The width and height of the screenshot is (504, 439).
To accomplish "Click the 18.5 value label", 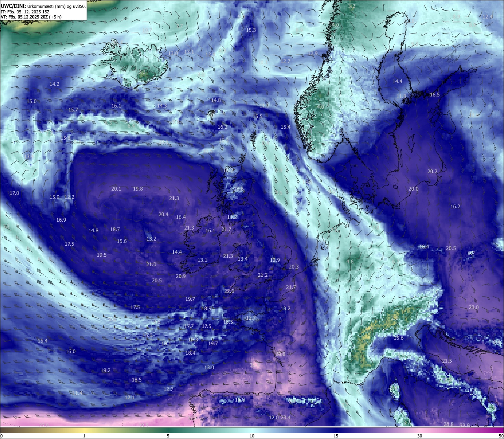I will click(137, 380).
